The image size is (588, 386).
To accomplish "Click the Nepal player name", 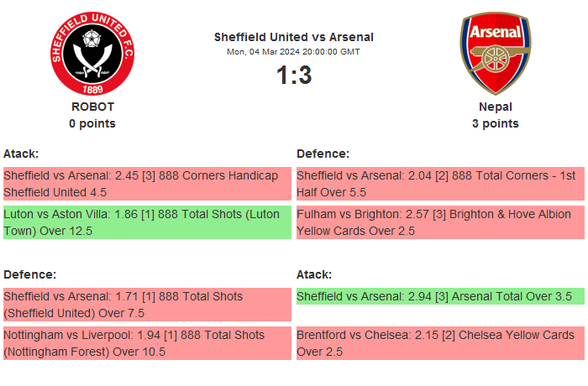I will click(x=495, y=107).
